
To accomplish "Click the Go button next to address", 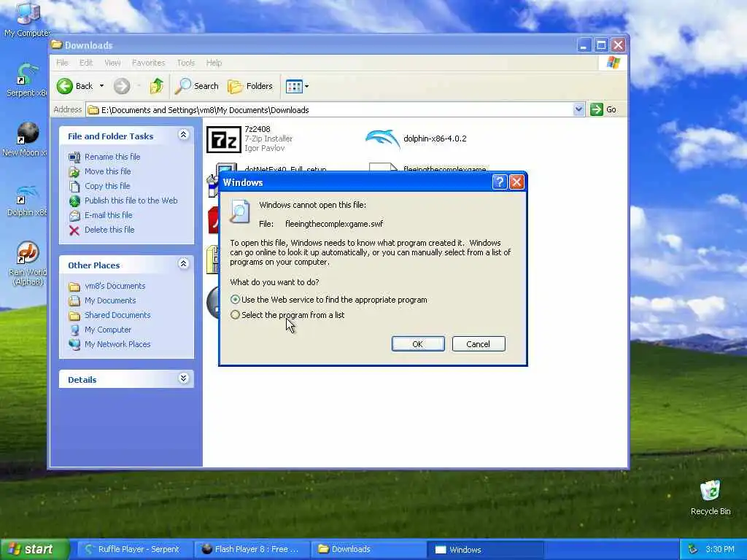I will click(603, 109).
